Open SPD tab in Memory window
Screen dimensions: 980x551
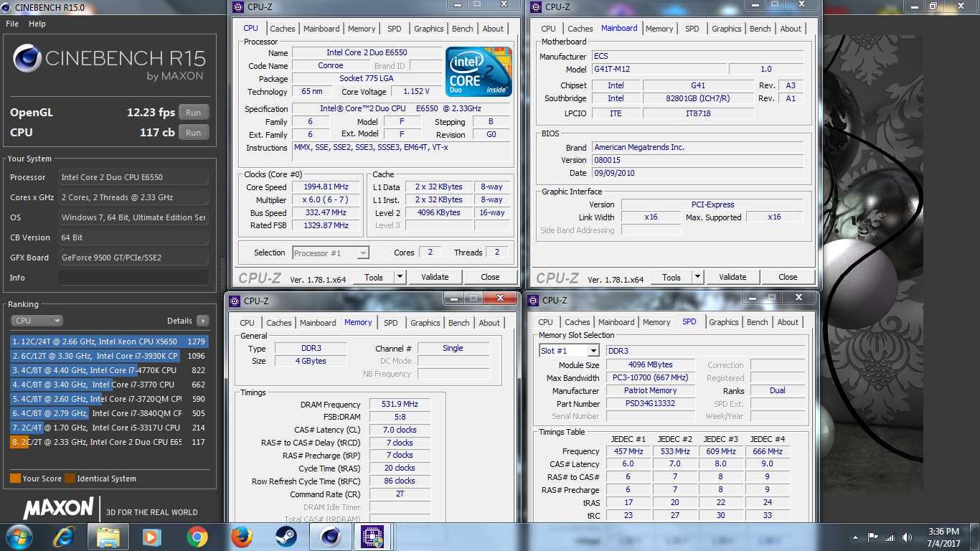point(391,323)
